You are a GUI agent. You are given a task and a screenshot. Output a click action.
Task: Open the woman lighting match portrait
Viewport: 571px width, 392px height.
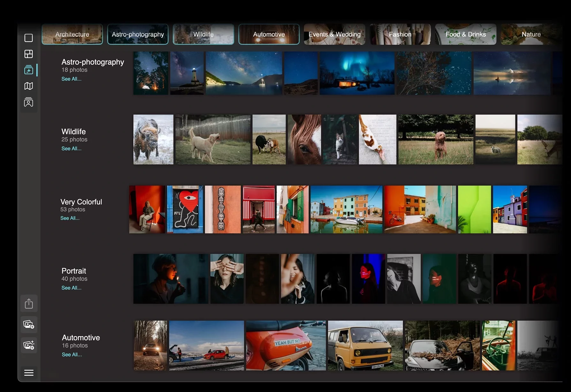point(171,279)
